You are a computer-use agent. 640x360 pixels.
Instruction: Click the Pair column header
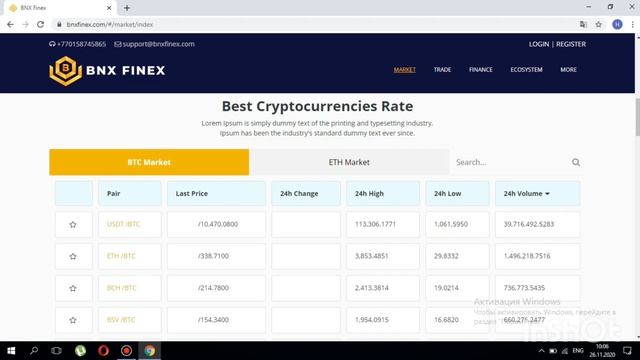pyautogui.click(x=130, y=193)
